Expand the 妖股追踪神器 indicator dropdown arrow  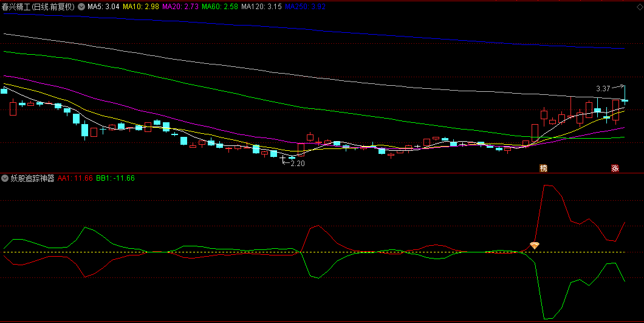tap(5, 178)
